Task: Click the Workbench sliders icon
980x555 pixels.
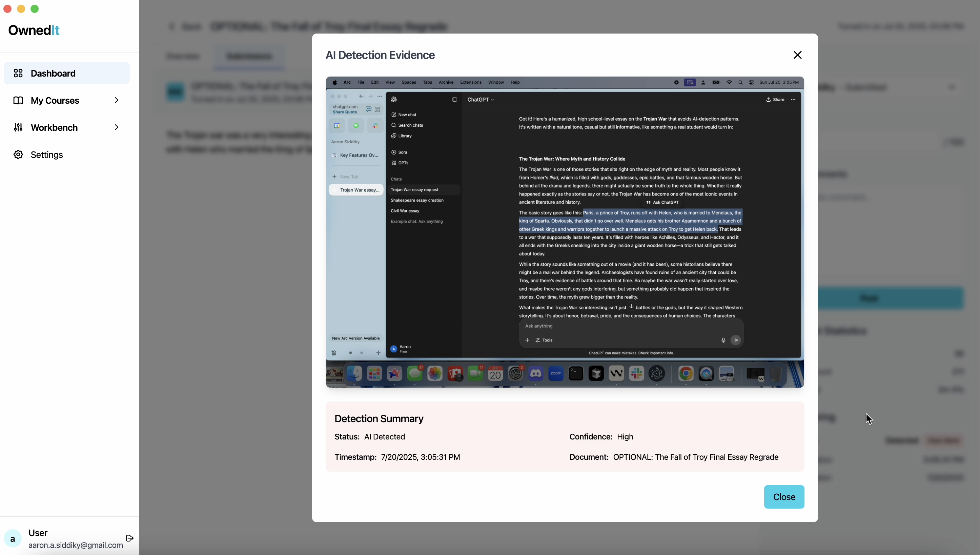Action: point(18,127)
